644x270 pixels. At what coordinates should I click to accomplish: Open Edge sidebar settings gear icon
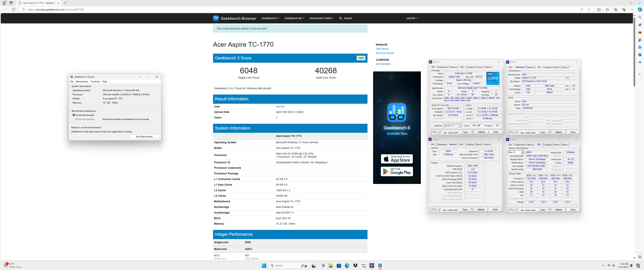640,257
